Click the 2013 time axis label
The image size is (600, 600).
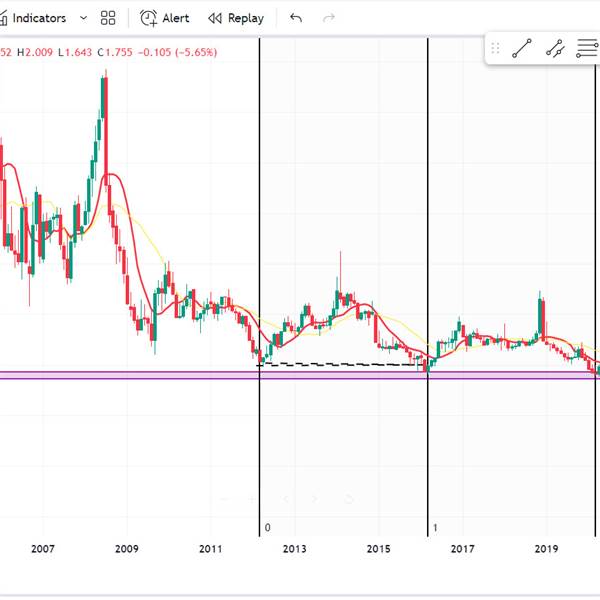[295, 549]
